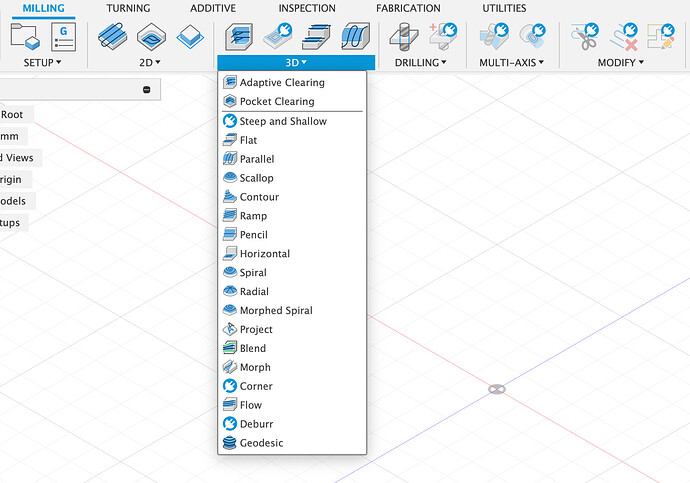Choose Radial in the 3D menu
Viewport: 690px width, 483px height.
click(292, 292)
